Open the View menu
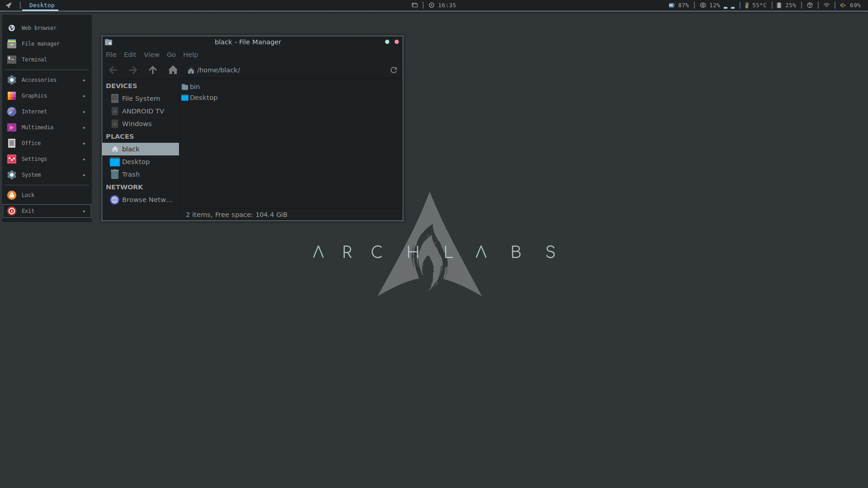The image size is (868, 488). [x=151, y=55]
